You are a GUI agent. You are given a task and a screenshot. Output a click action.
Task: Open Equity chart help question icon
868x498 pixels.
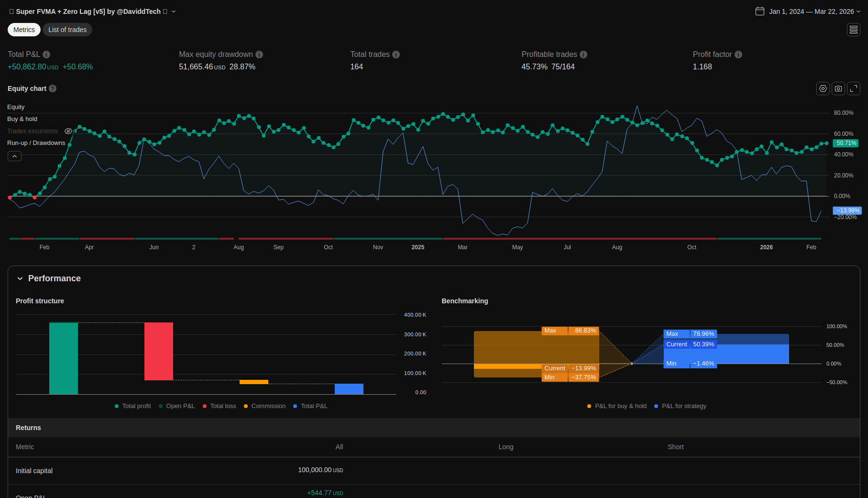pos(53,89)
